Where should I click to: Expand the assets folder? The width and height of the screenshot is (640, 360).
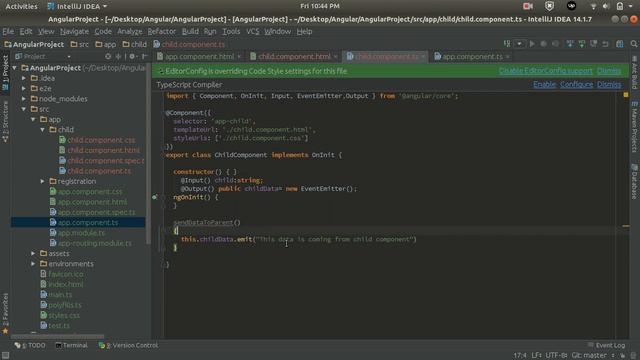point(33,253)
